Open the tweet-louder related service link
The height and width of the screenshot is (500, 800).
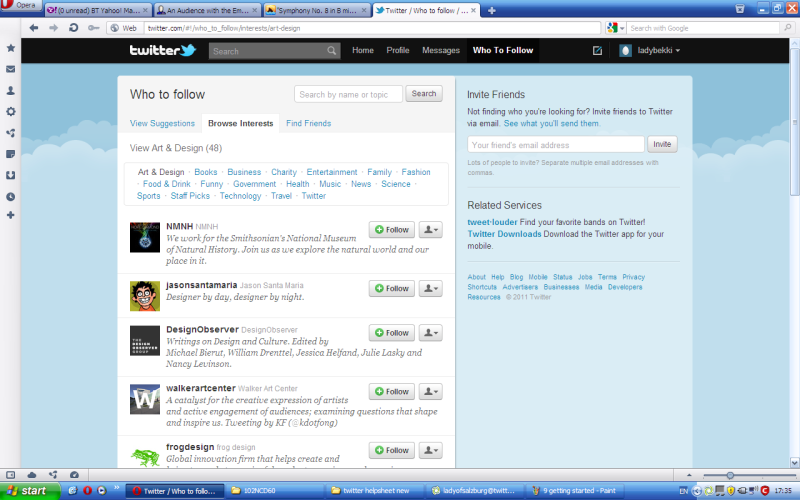492,222
